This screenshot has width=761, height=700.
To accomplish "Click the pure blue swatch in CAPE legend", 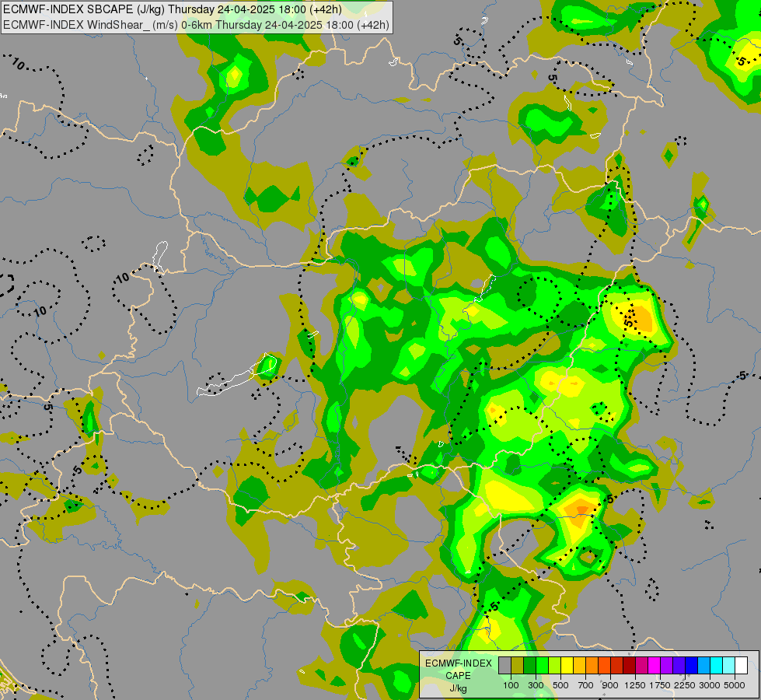I will [x=691, y=665].
